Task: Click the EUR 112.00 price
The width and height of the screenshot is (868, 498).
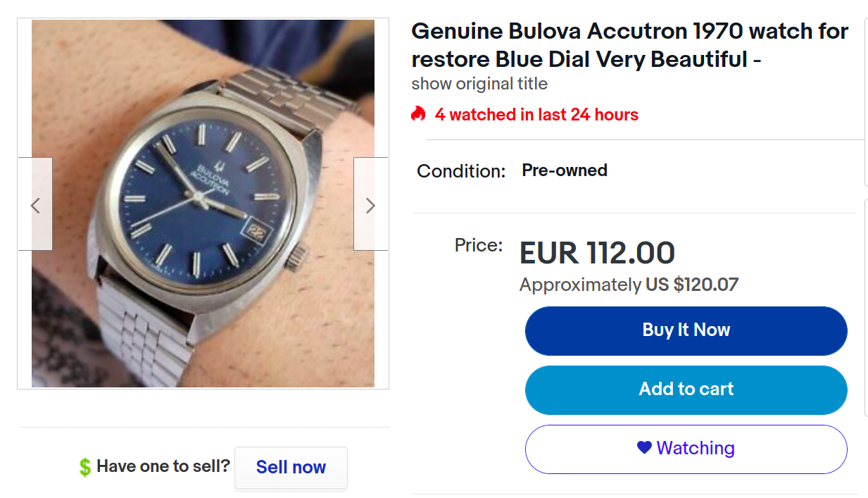Action: [x=597, y=254]
